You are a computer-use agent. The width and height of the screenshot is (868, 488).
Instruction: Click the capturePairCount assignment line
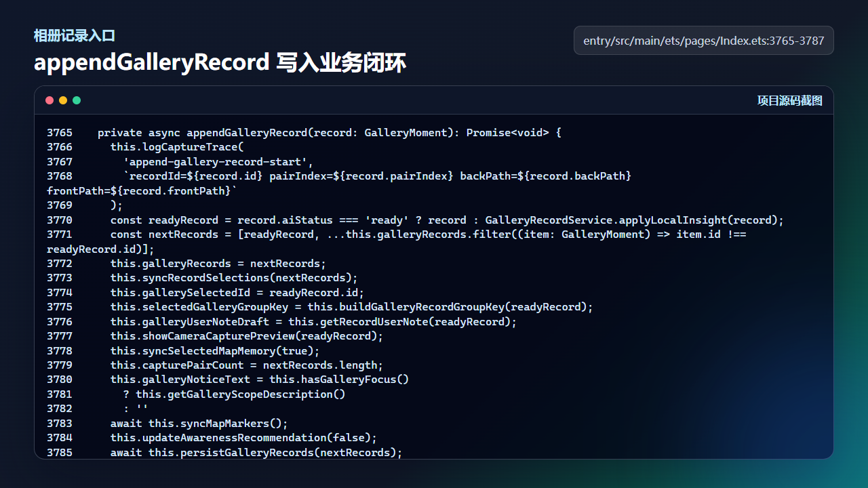(247, 365)
